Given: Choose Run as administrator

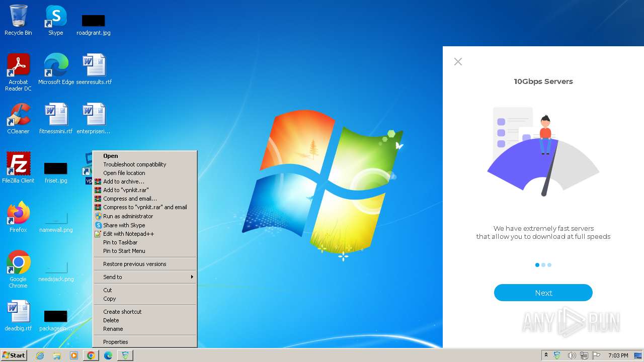Looking at the screenshot, I should click(x=145, y=216).
